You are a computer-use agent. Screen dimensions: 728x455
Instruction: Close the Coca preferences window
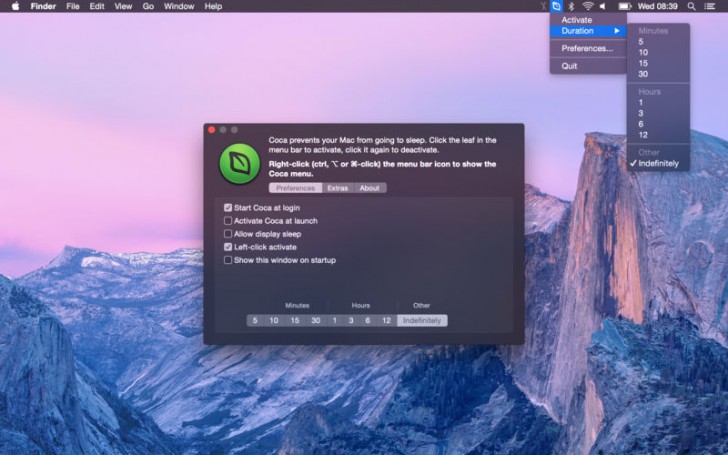pyautogui.click(x=212, y=130)
